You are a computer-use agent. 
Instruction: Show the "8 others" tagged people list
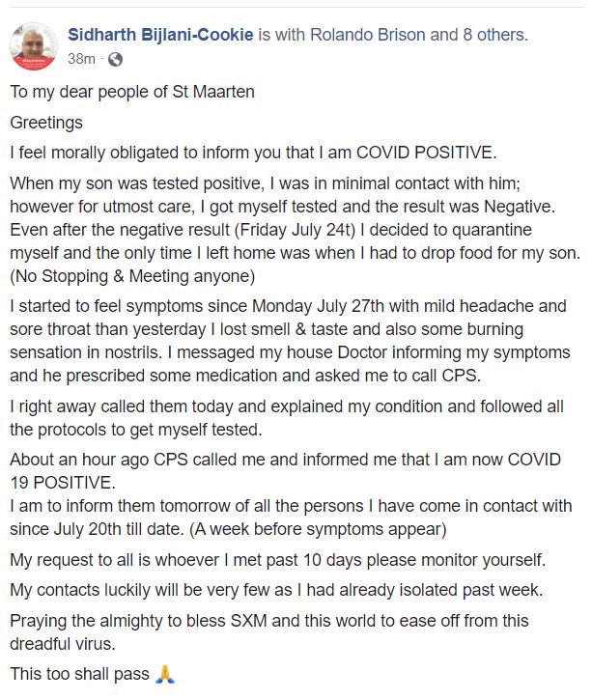[x=495, y=35]
